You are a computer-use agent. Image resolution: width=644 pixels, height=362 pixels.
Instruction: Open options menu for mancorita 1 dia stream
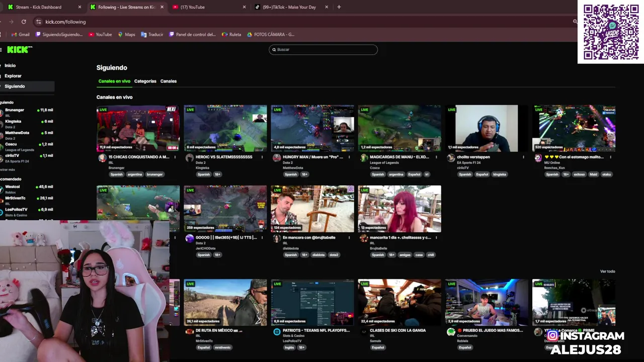click(x=436, y=237)
